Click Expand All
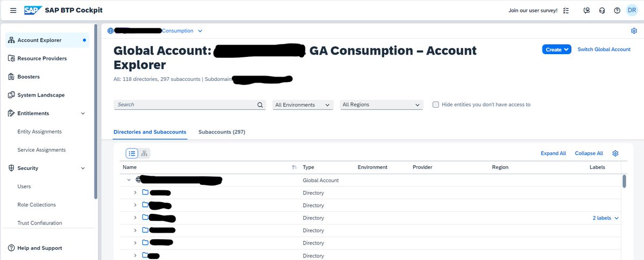This screenshot has height=260, width=644. click(553, 153)
